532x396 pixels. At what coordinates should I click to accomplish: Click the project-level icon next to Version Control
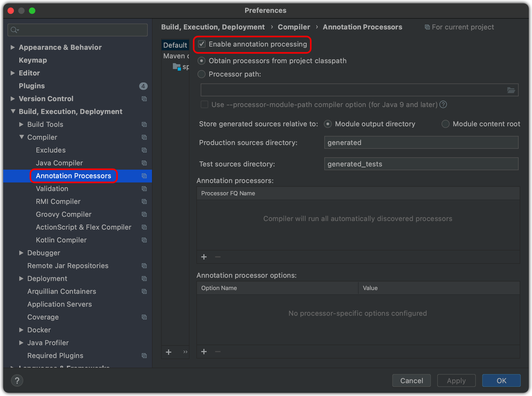[x=144, y=99]
